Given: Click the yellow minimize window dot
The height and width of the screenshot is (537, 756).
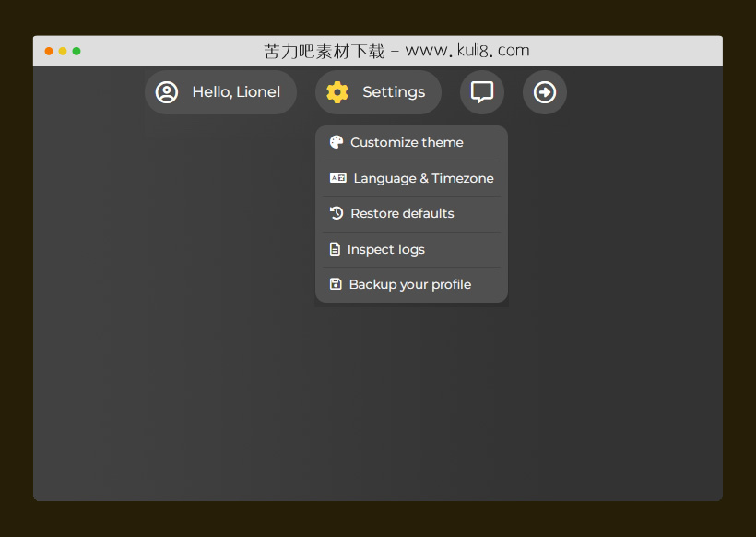Looking at the screenshot, I should click(x=63, y=51).
